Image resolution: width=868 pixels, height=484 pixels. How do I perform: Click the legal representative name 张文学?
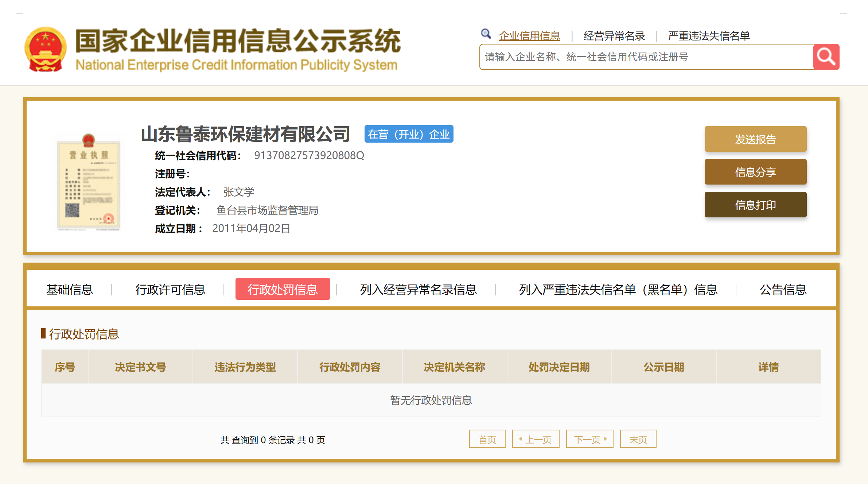coord(238,192)
